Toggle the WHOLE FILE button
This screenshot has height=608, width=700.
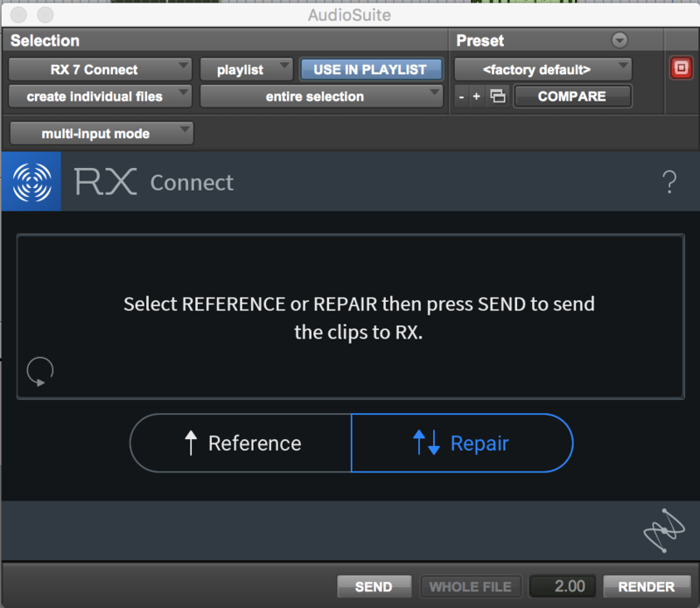471,587
